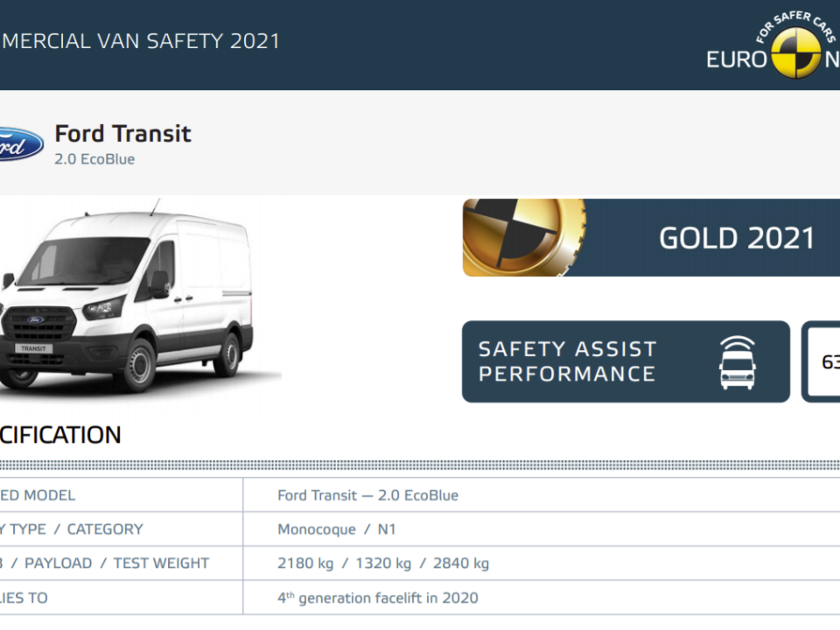Click the Specification section heading
Screen dimensions: 840x630
(60, 435)
